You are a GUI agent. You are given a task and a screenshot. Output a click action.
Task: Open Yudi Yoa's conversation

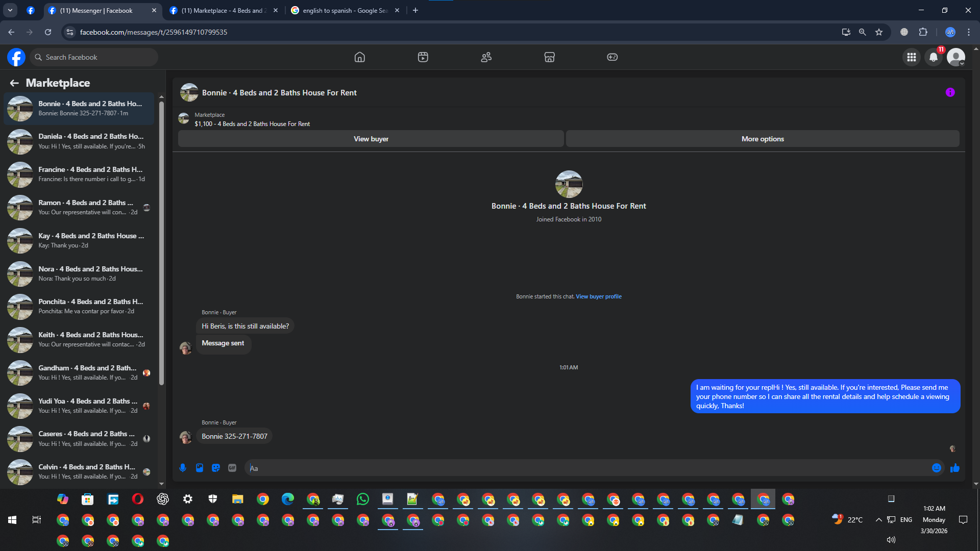(x=79, y=406)
